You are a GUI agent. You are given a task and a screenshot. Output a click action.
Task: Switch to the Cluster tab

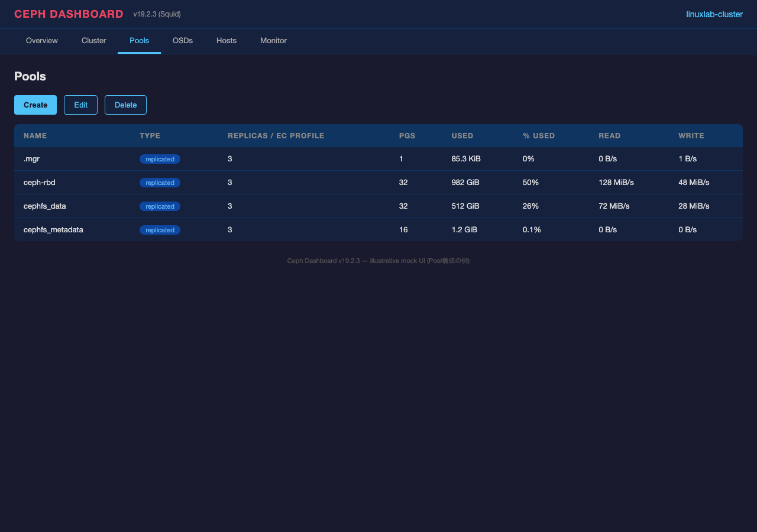[94, 41]
